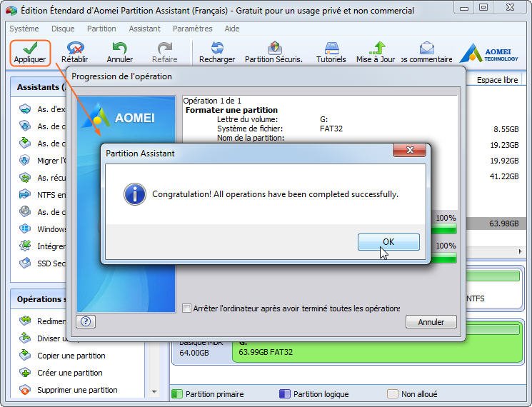The width and height of the screenshot is (532, 407).
Task: Open the Disque menu
Action: [63, 29]
